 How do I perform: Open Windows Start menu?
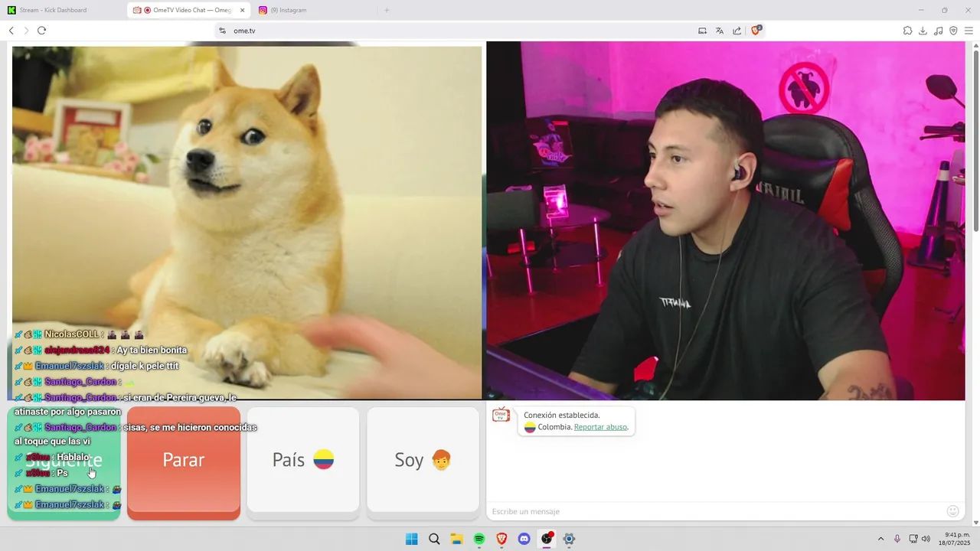[x=411, y=539]
